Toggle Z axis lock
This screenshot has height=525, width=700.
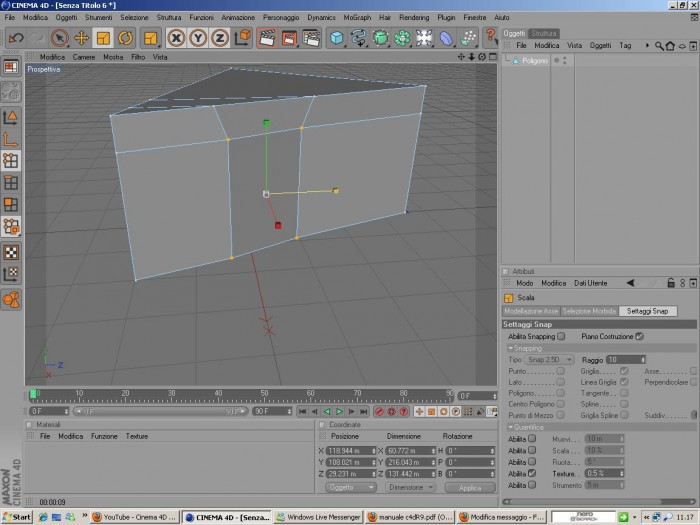pos(220,38)
